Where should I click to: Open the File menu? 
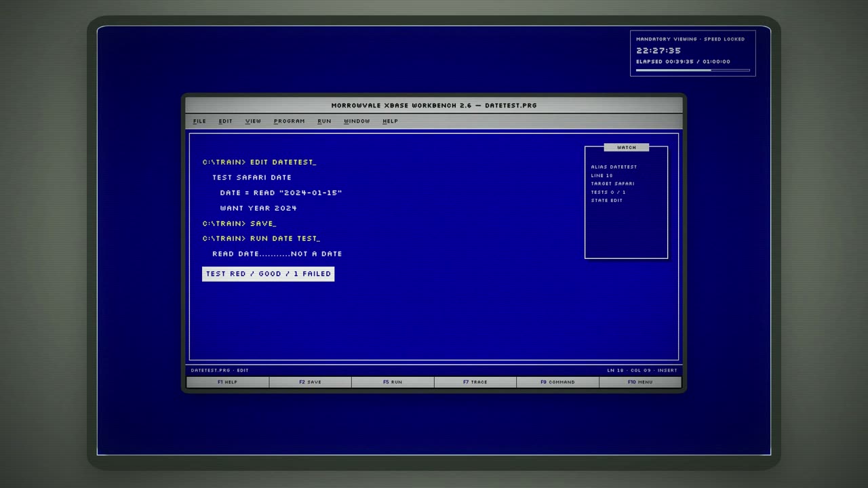[x=199, y=121]
